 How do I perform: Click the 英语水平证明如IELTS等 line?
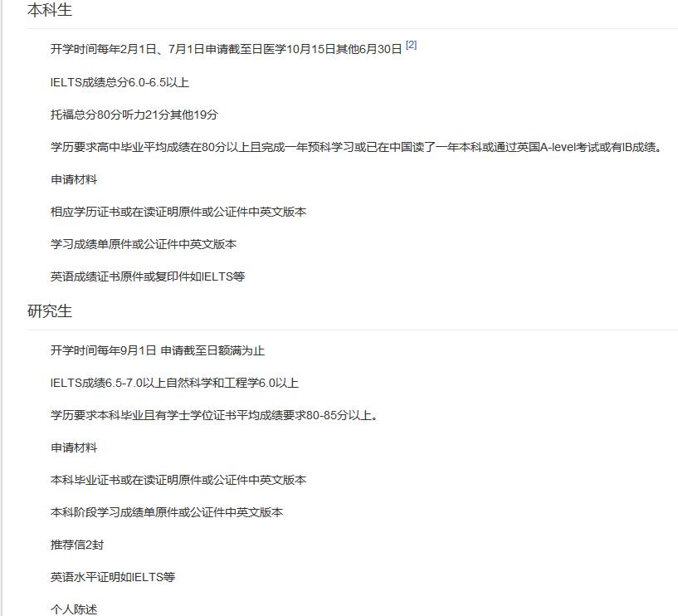click(113, 577)
